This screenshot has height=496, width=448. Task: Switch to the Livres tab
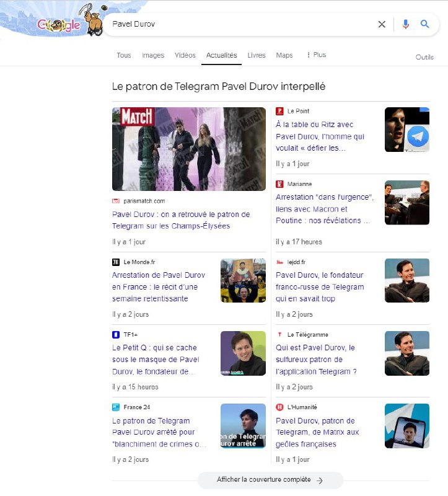click(257, 55)
